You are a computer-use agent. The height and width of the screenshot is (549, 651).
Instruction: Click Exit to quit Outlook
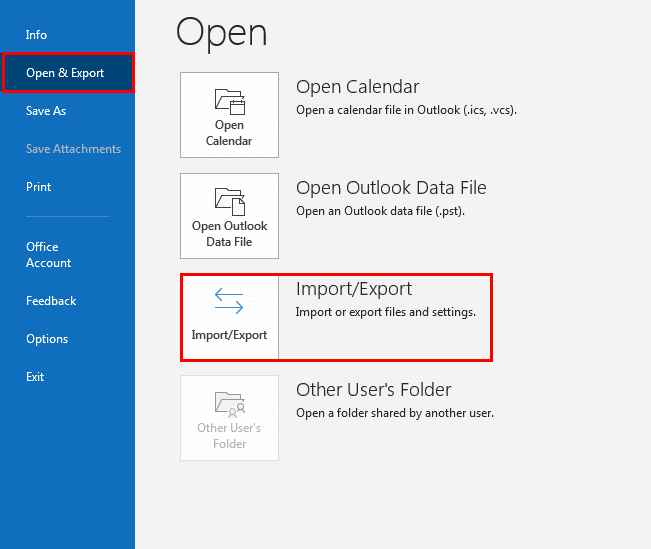[35, 377]
